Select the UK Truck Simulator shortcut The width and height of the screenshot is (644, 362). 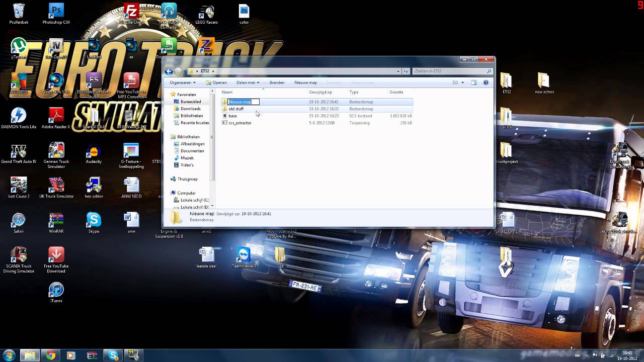[56, 188]
